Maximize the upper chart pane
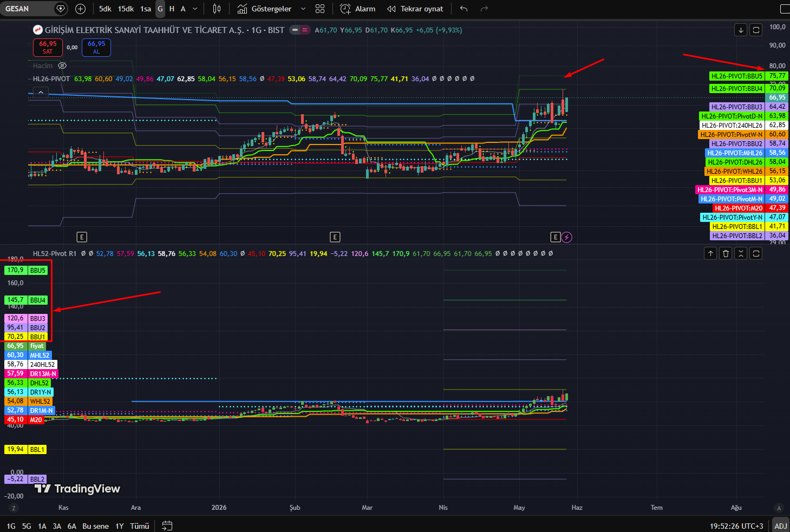This screenshot has height=532, width=790. click(x=756, y=30)
